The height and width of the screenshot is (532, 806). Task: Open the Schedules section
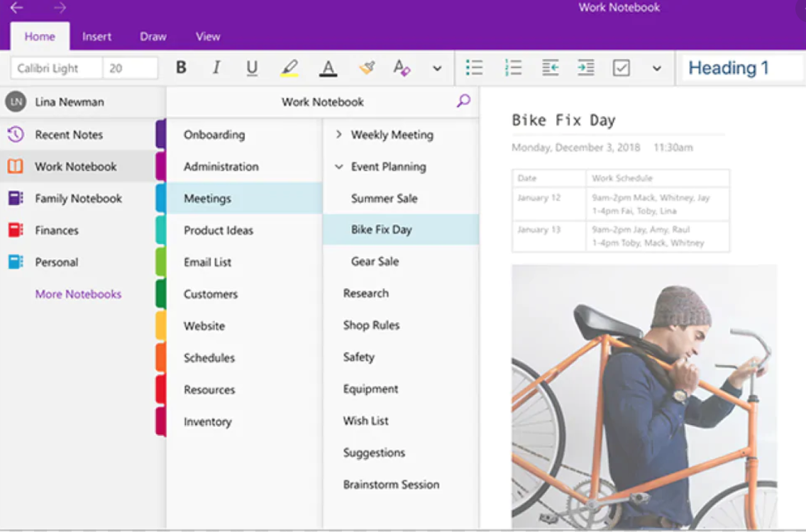click(x=245, y=358)
